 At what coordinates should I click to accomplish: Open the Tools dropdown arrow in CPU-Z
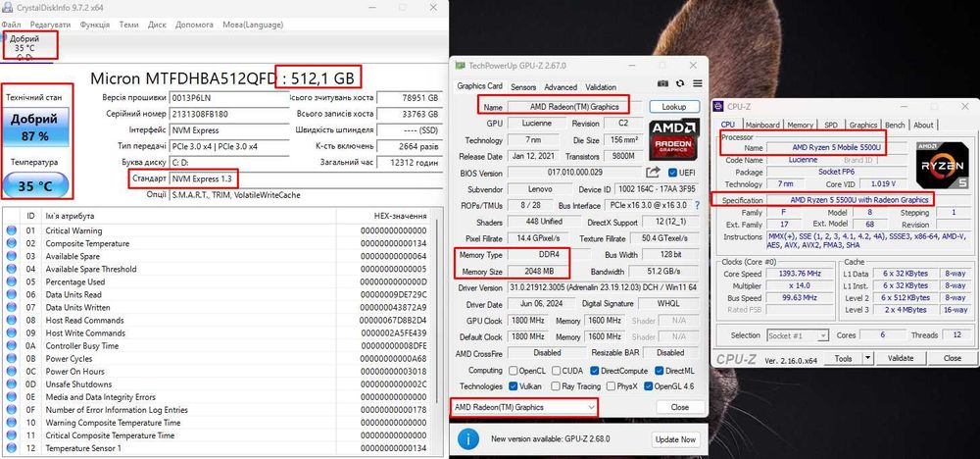click(867, 358)
